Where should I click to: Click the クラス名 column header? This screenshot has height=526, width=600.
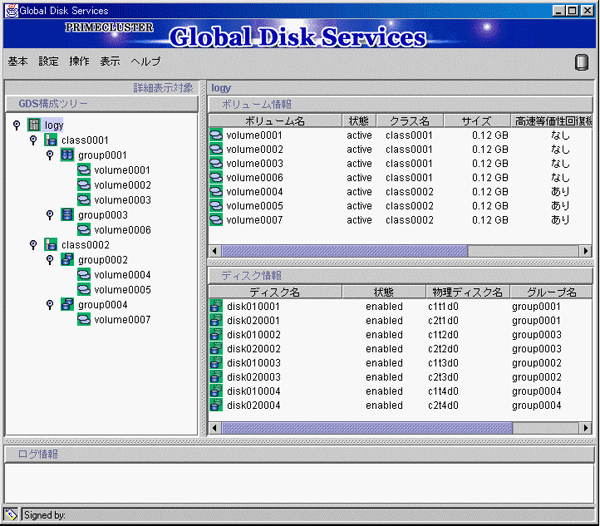click(x=409, y=121)
